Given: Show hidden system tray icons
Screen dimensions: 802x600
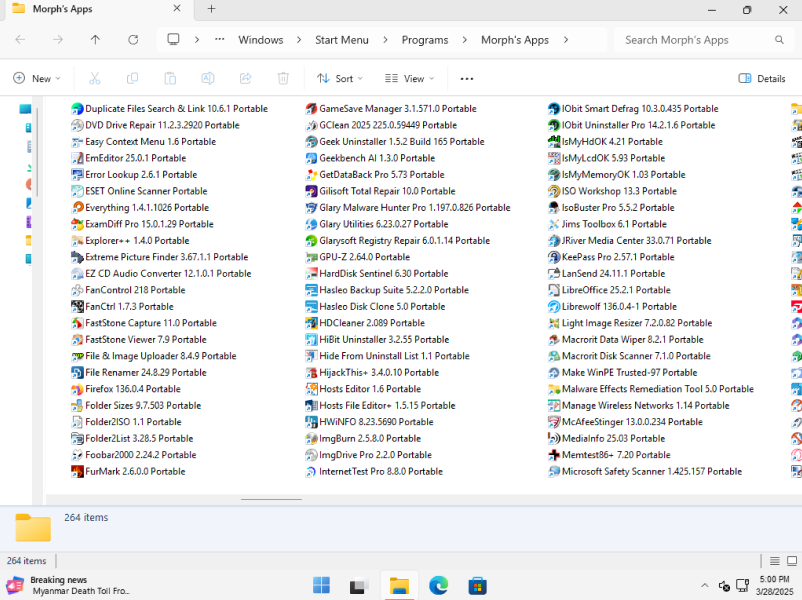Looking at the screenshot, I should pos(705,586).
